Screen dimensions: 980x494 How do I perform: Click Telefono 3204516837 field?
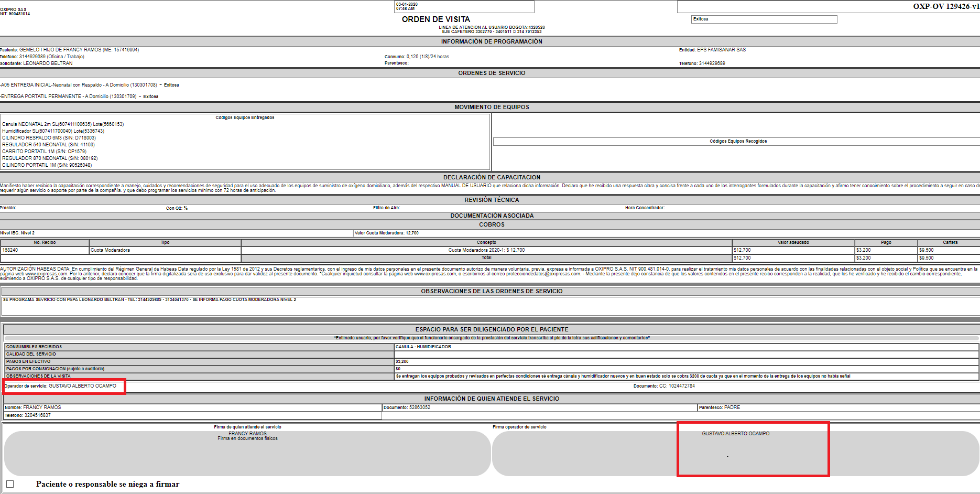pos(192,415)
